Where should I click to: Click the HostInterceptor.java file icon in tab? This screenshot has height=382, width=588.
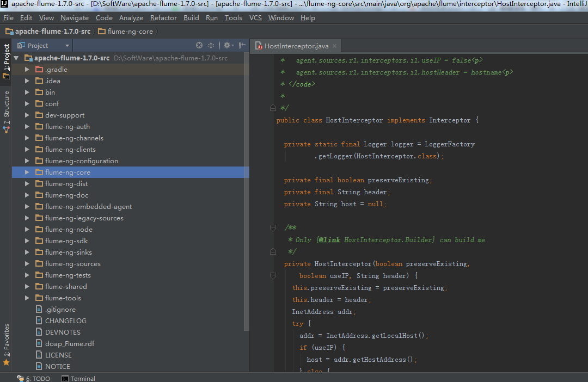point(259,46)
